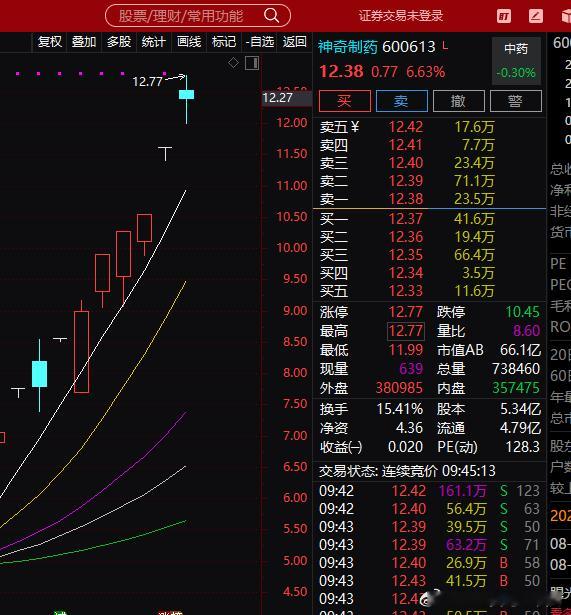
Task: Click the red L margin marker
Action: (445, 45)
